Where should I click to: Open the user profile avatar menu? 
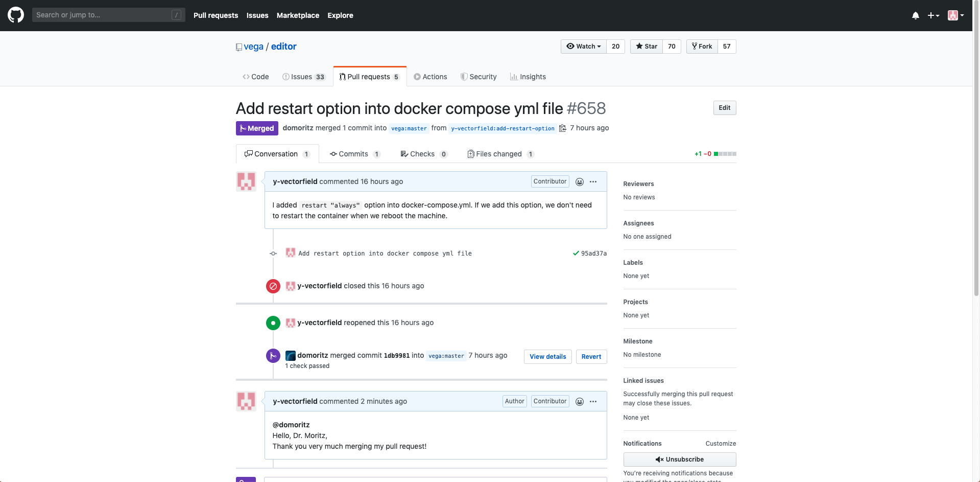pos(955,15)
